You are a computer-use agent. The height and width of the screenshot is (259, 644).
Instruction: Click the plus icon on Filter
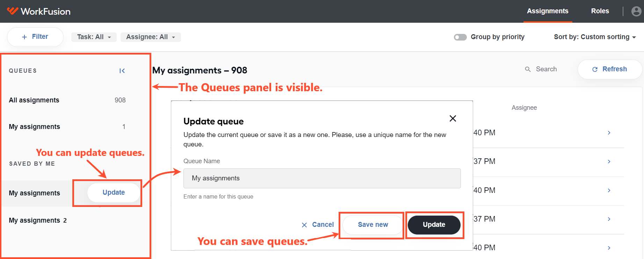pos(24,37)
